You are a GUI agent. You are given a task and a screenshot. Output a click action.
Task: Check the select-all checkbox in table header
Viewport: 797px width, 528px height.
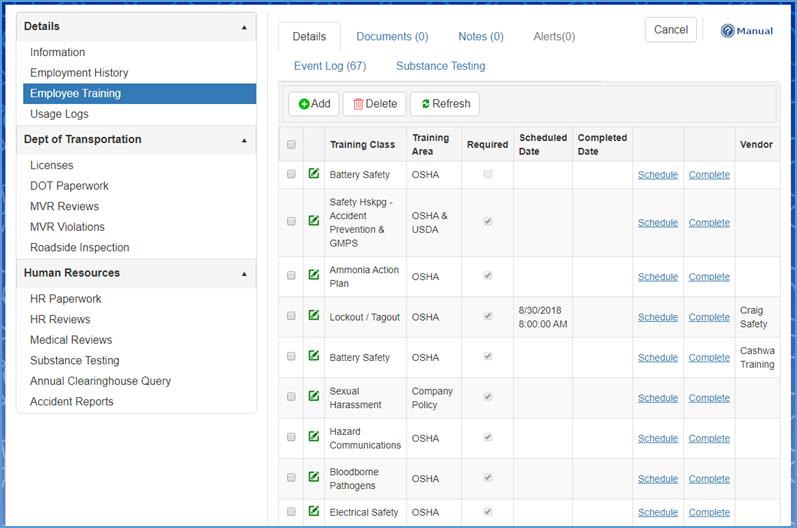pos(291,145)
